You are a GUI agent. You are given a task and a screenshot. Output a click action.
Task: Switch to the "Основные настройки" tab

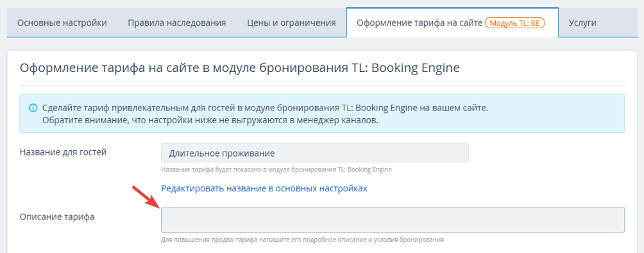[x=62, y=22]
